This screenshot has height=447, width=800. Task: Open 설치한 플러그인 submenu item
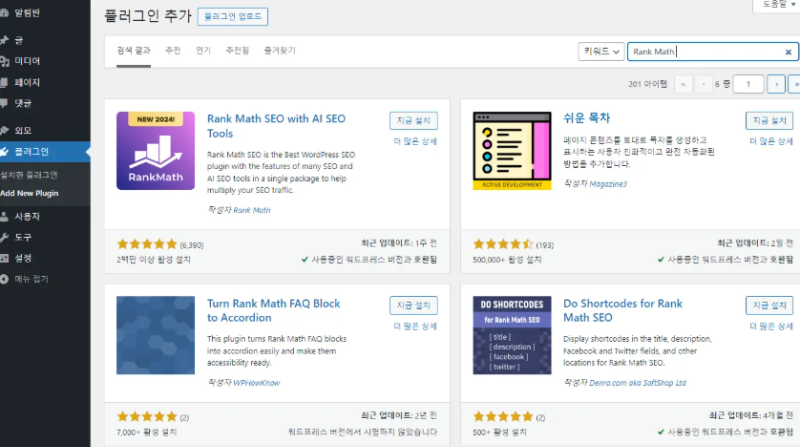(29, 175)
